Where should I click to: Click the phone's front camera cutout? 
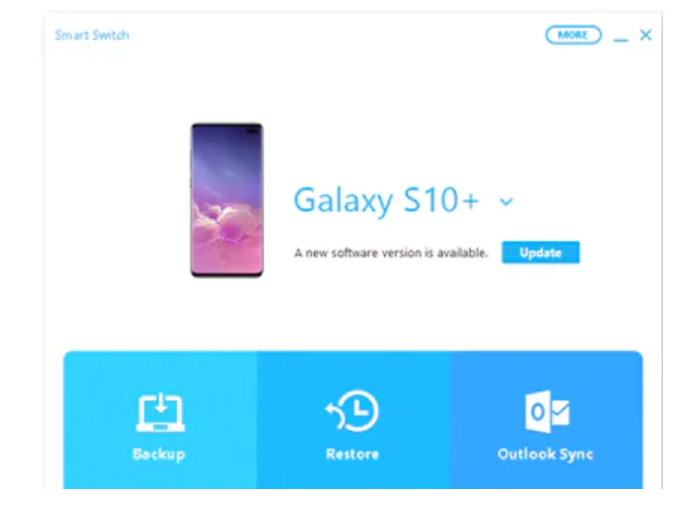253,130
